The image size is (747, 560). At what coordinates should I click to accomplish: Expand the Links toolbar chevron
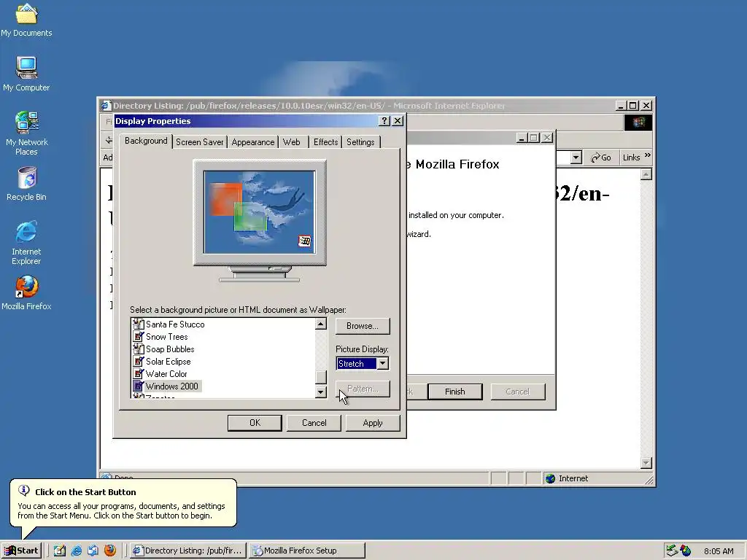tap(648, 155)
